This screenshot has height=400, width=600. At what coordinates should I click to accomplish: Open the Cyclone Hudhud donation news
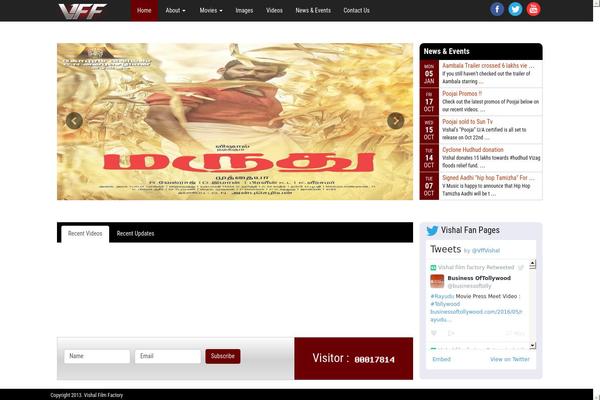point(473,150)
